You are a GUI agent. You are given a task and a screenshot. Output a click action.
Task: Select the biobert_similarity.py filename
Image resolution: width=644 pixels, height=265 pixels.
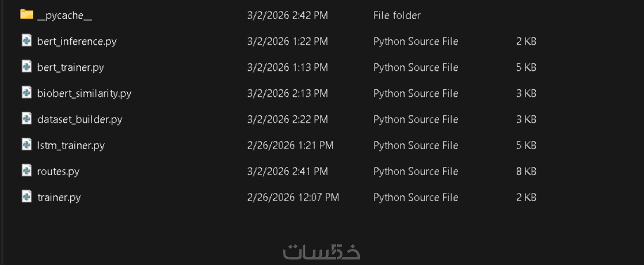point(84,93)
